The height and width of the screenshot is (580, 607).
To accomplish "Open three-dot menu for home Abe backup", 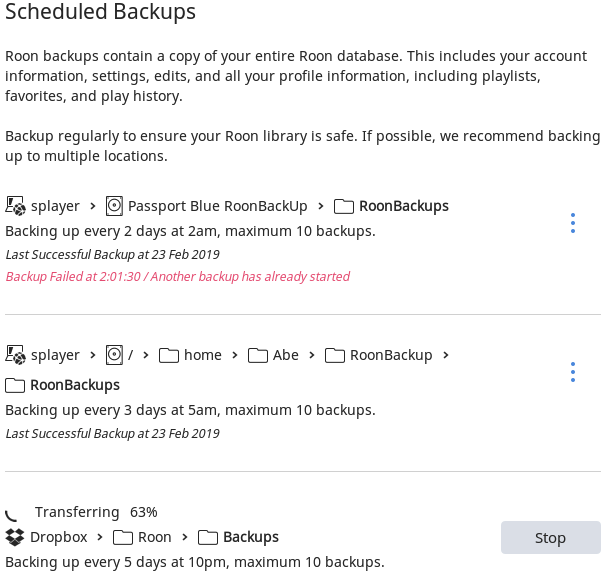I will tap(573, 372).
